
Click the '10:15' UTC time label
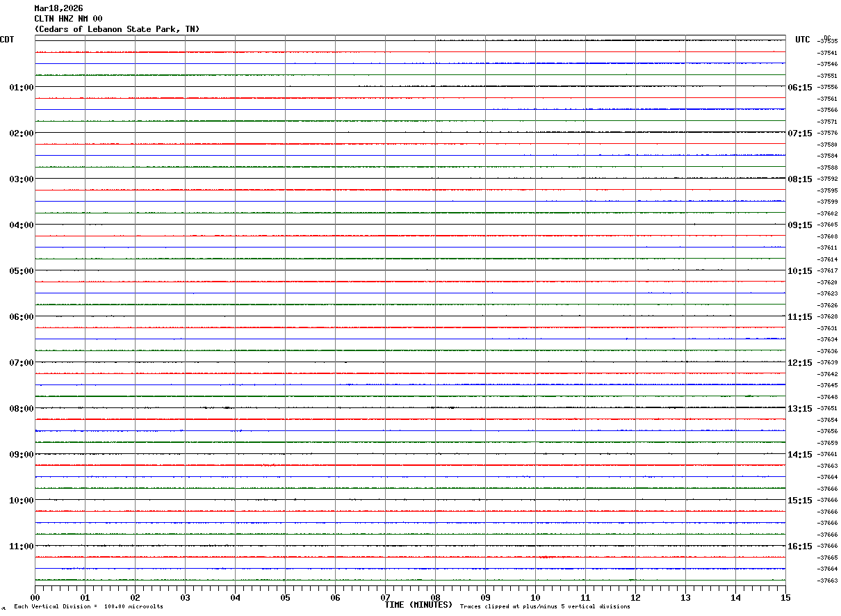tap(800, 271)
